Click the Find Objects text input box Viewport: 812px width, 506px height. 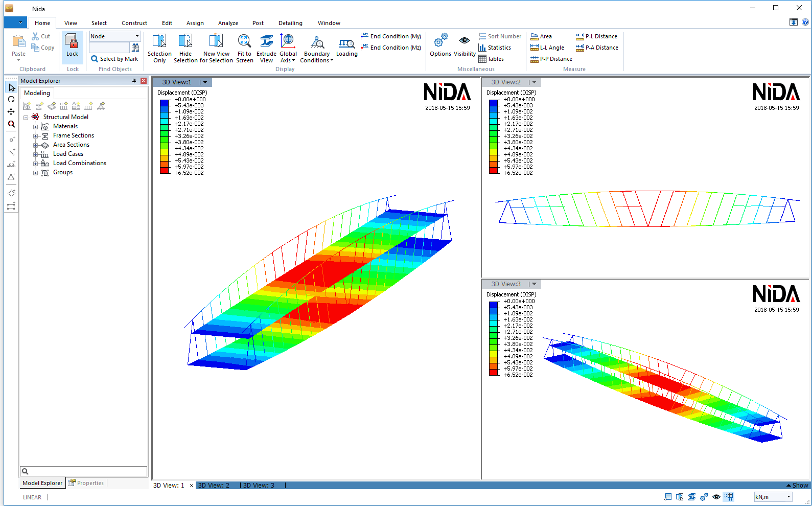109,48
